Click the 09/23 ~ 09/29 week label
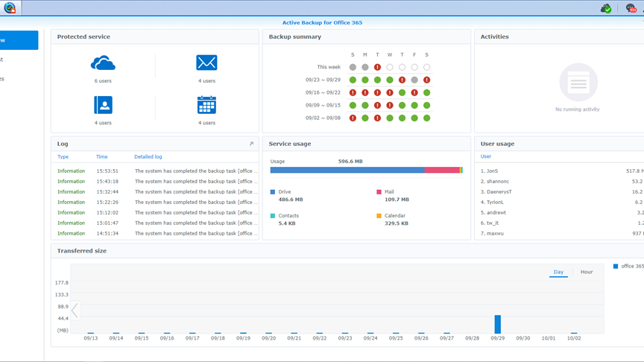 (x=323, y=80)
